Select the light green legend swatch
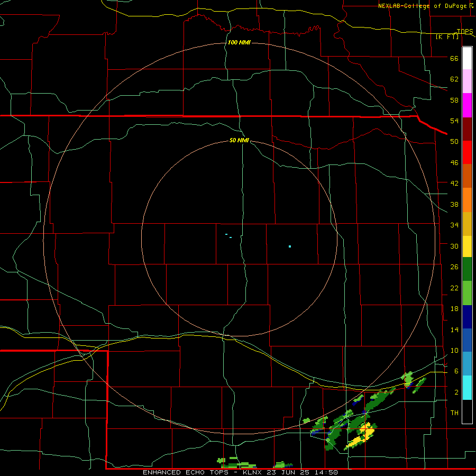The height and width of the screenshot is (476, 476). (x=467, y=293)
